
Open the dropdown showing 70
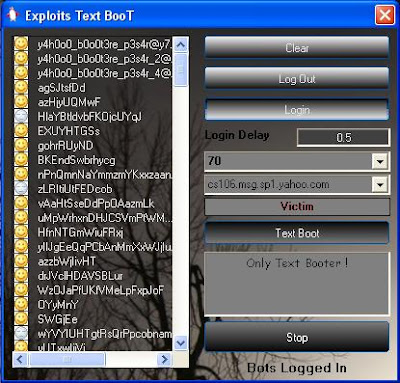[x=380, y=162]
